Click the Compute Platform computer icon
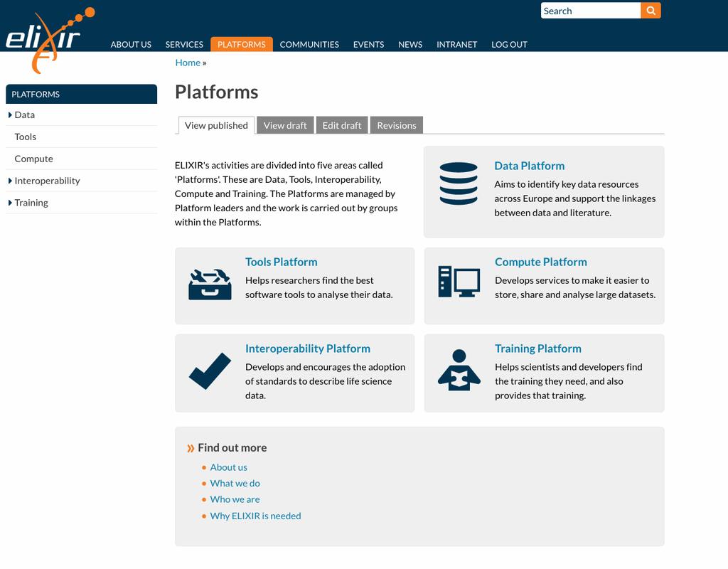The width and height of the screenshot is (728, 569). tap(459, 282)
